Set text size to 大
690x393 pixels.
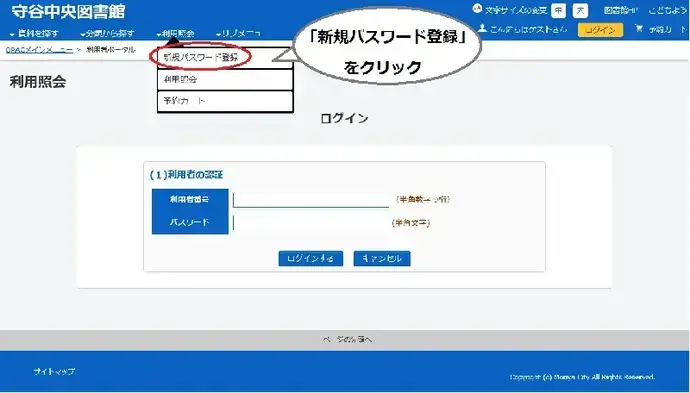(x=580, y=10)
